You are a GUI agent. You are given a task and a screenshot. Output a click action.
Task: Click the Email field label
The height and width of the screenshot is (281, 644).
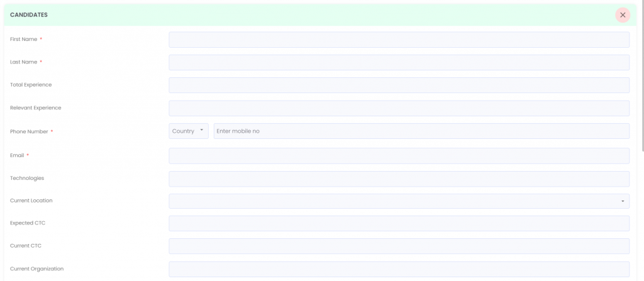(17, 155)
